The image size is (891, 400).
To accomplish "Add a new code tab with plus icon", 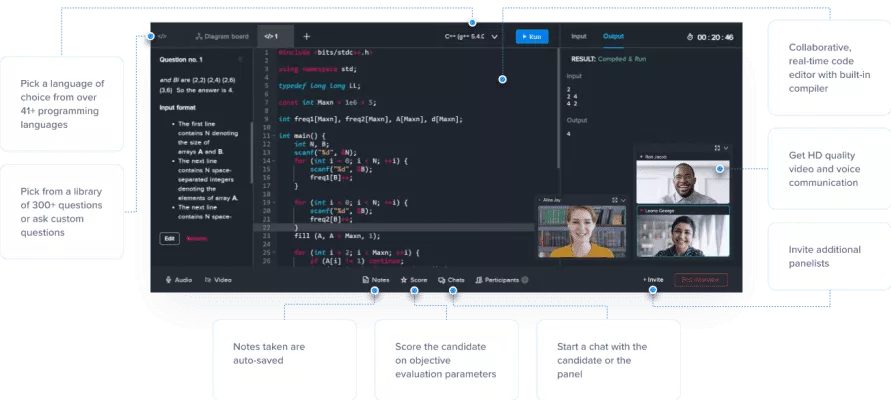I will coord(307,37).
